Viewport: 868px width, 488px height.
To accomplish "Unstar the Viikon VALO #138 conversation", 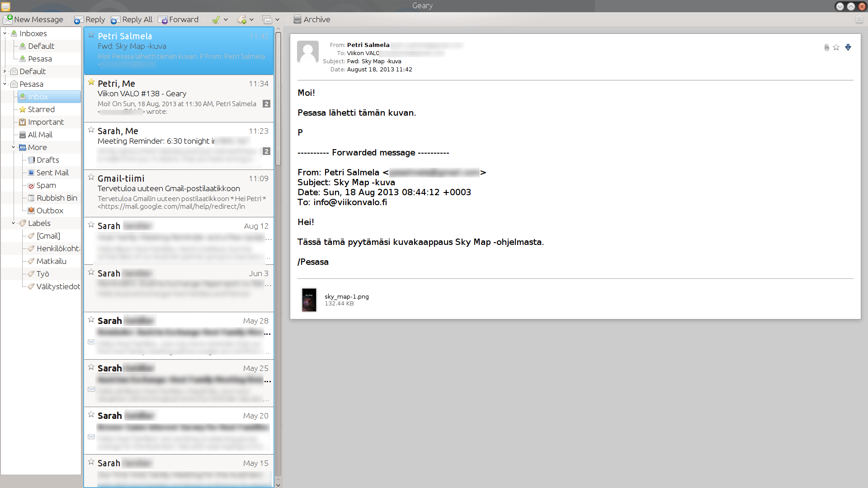I will [x=91, y=82].
